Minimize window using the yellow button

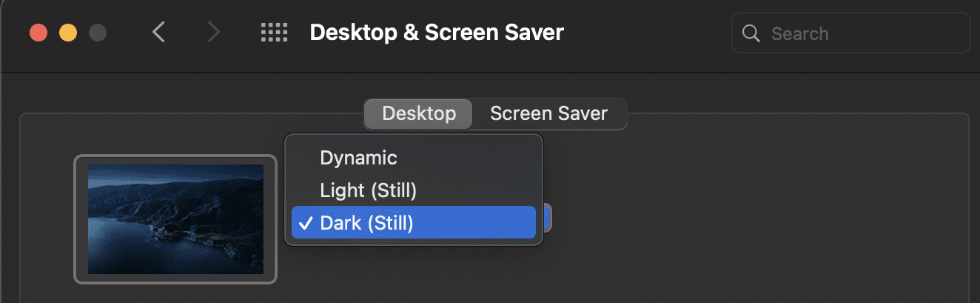[x=68, y=33]
